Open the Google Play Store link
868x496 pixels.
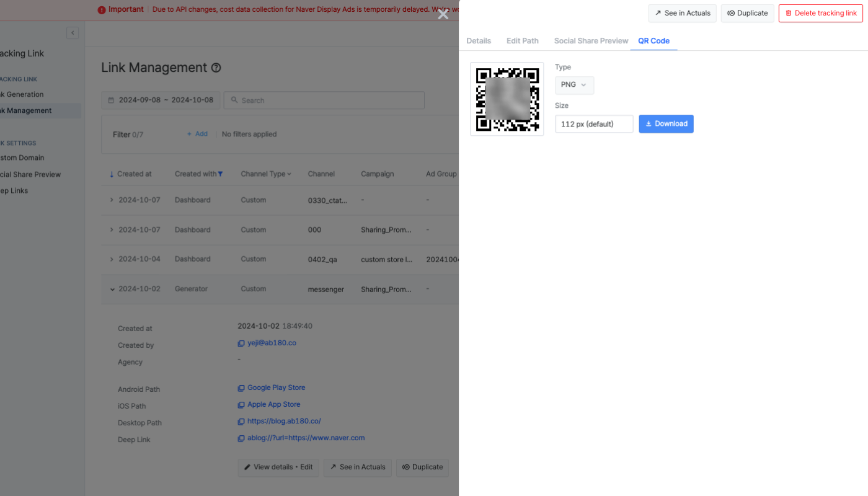pyautogui.click(x=277, y=388)
